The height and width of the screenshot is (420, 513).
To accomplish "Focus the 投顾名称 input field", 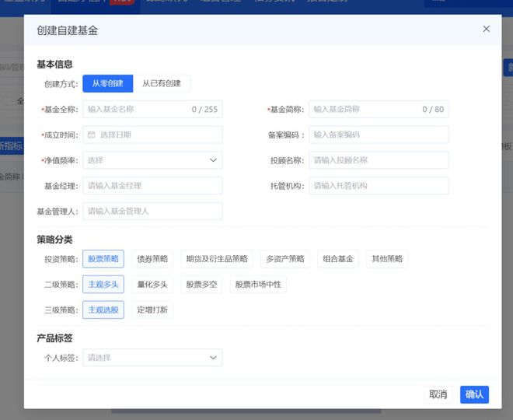I will [x=379, y=160].
